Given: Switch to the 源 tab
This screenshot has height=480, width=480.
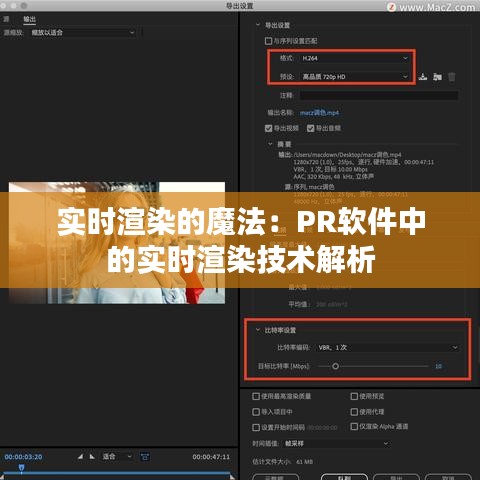Looking at the screenshot, I should (6, 19).
